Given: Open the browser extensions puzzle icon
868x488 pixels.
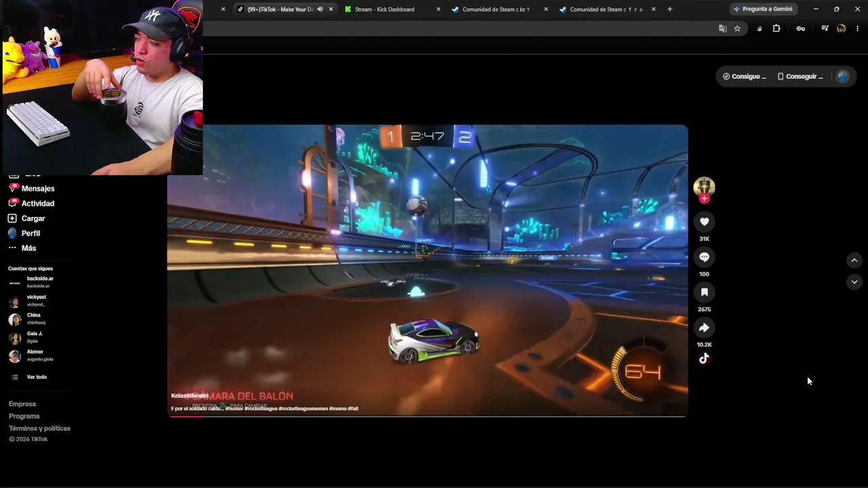Looking at the screenshot, I should (776, 28).
